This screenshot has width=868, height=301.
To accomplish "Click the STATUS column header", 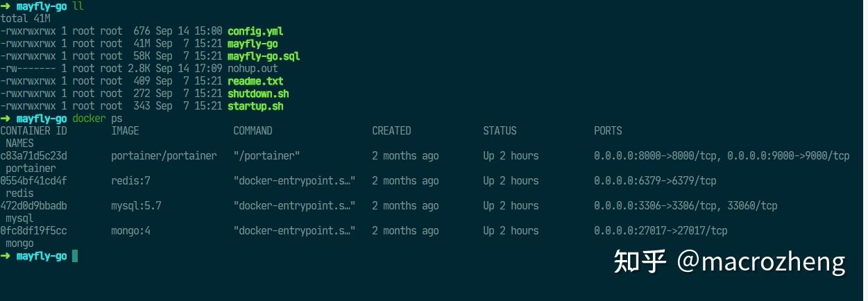I will pos(500,131).
